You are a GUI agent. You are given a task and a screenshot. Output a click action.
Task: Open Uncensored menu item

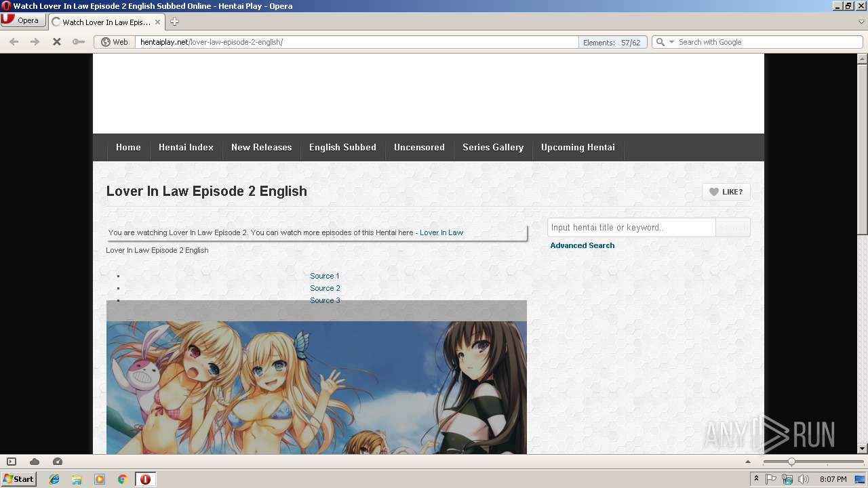pyautogui.click(x=419, y=147)
